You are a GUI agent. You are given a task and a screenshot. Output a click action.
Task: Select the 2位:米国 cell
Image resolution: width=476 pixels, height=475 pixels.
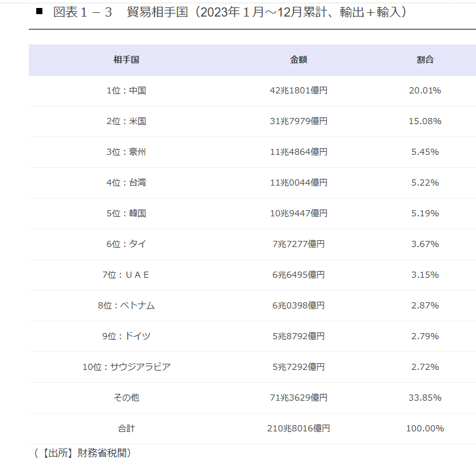click(127, 121)
